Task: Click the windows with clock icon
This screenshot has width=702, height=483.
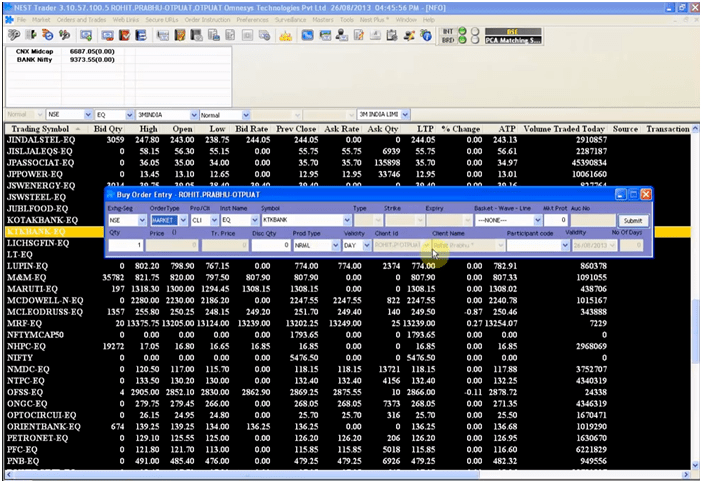Action: tap(264, 35)
